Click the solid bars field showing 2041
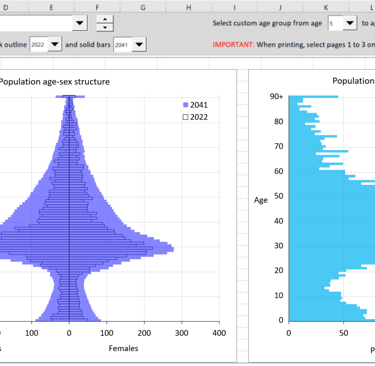375x366 pixels. (x=123, y=44)
